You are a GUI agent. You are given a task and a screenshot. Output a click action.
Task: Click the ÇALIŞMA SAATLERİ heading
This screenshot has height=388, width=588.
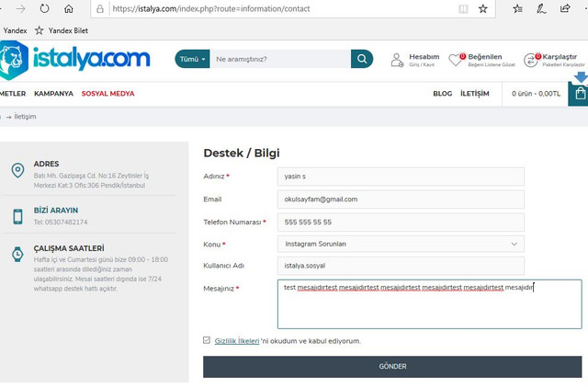(69, 248)
